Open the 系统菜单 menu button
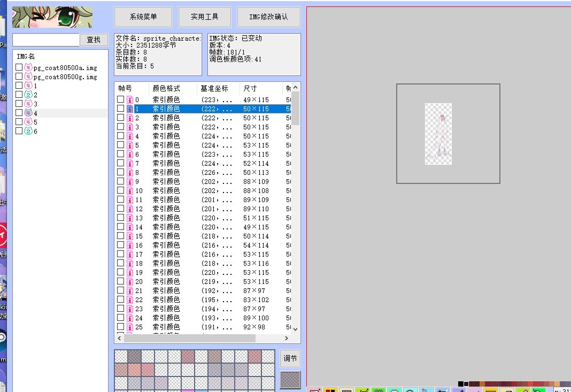The height and width of the screenshot is (392, 571). point(143,17)
